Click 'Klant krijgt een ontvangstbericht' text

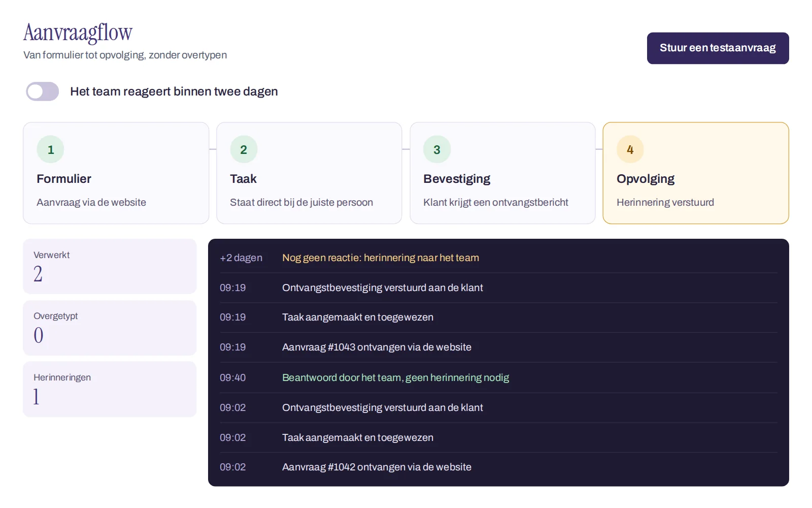coord(496,202)
